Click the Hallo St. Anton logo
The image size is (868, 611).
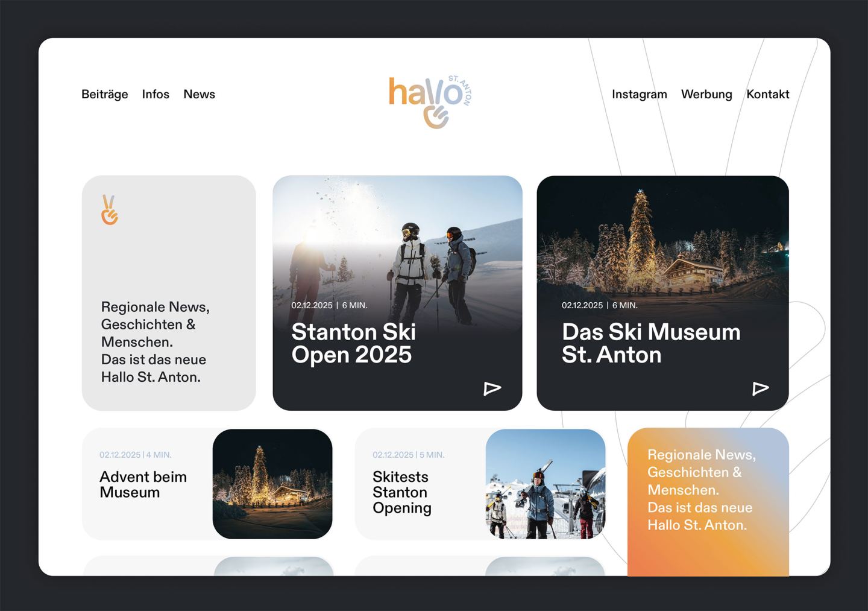(430, 101)
